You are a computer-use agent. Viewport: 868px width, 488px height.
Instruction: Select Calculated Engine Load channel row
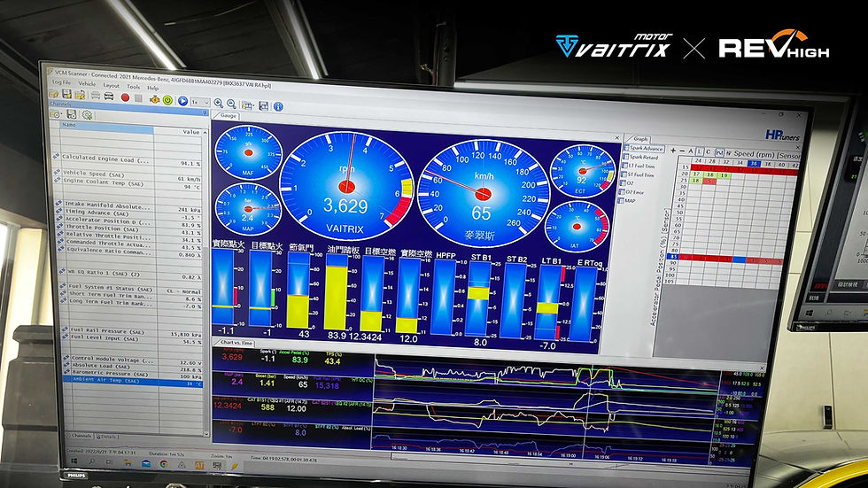click(x=127, y=160)
